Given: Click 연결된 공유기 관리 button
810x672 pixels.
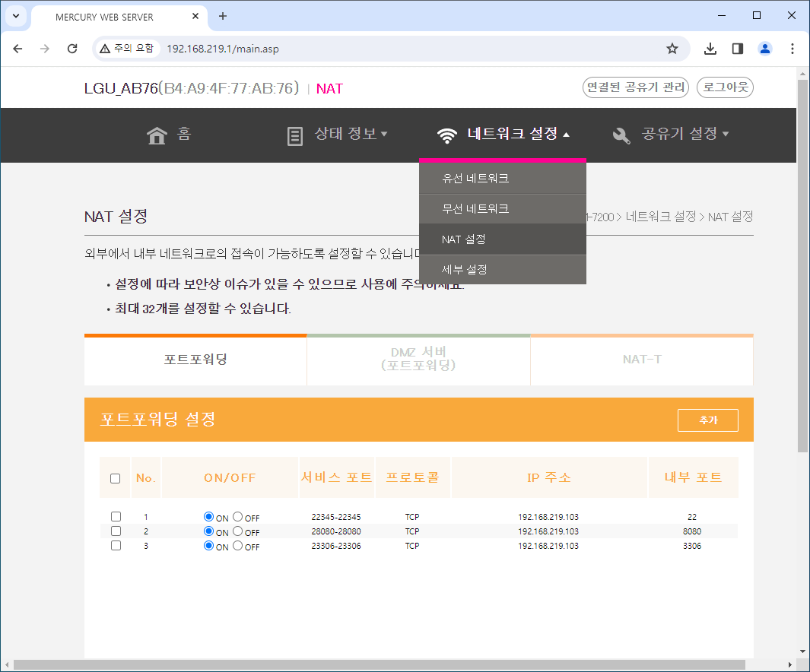Looking at the screenshot, I should 636,87.
